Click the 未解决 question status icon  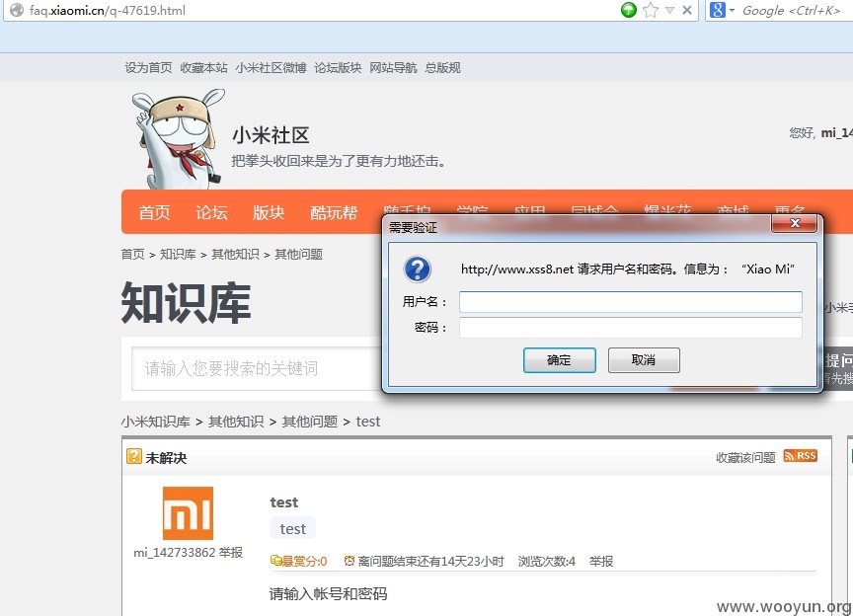tap(134, 456)
